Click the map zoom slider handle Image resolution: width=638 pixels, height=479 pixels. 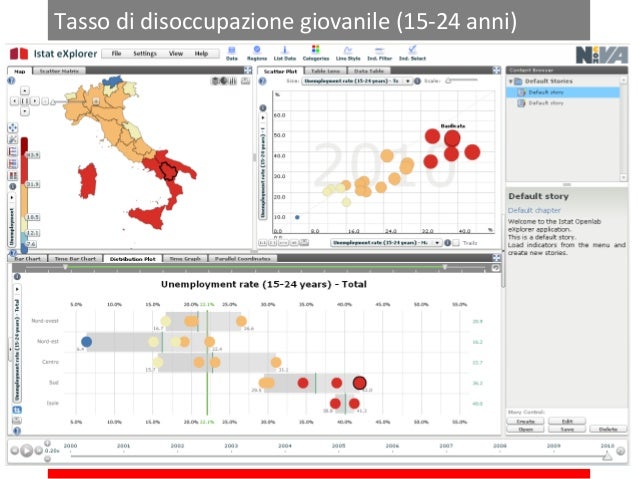(52, 102)
